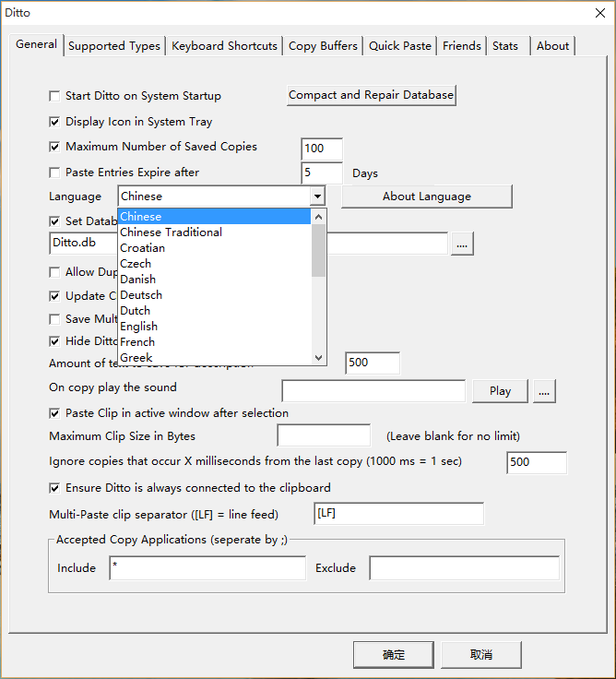Click the language list scrollbar thumb
Screen dimensions: 616x679
click(x=319, y=250)
